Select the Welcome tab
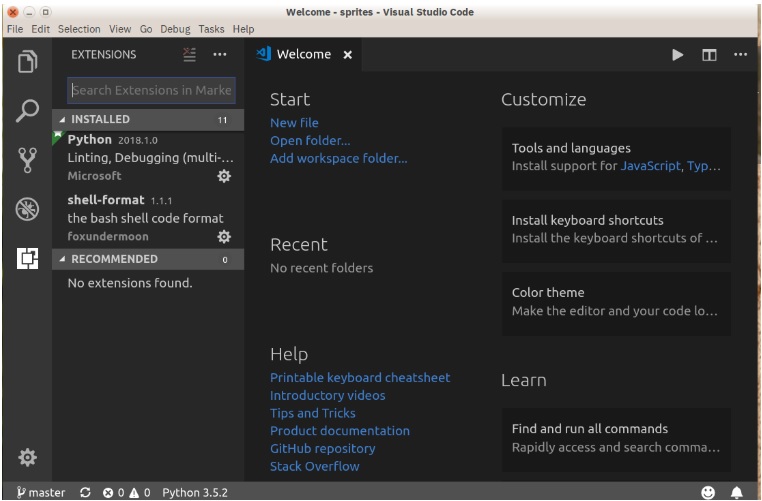 pyautogui.click(x=303, y=54)
